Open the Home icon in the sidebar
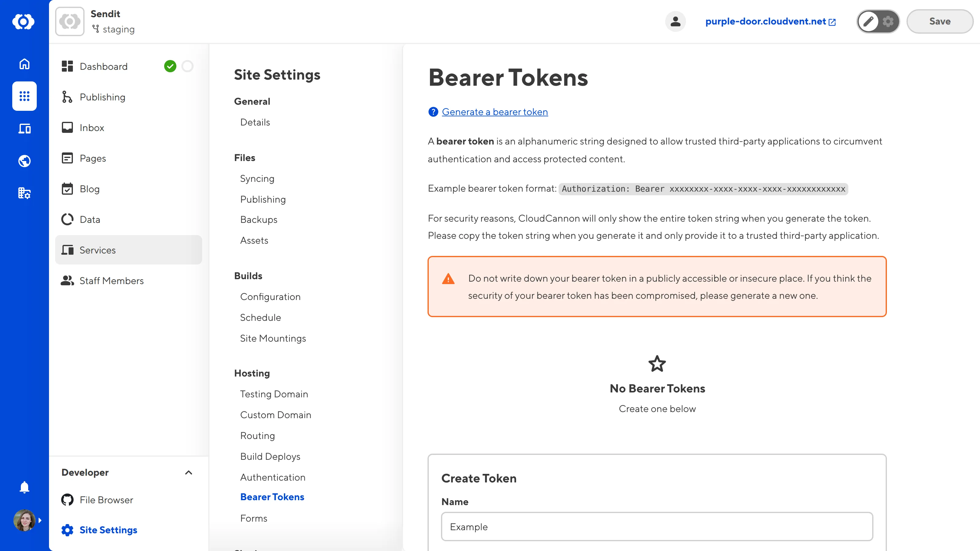The height and width of the screenshot is (551, 980). click(24, 64)
